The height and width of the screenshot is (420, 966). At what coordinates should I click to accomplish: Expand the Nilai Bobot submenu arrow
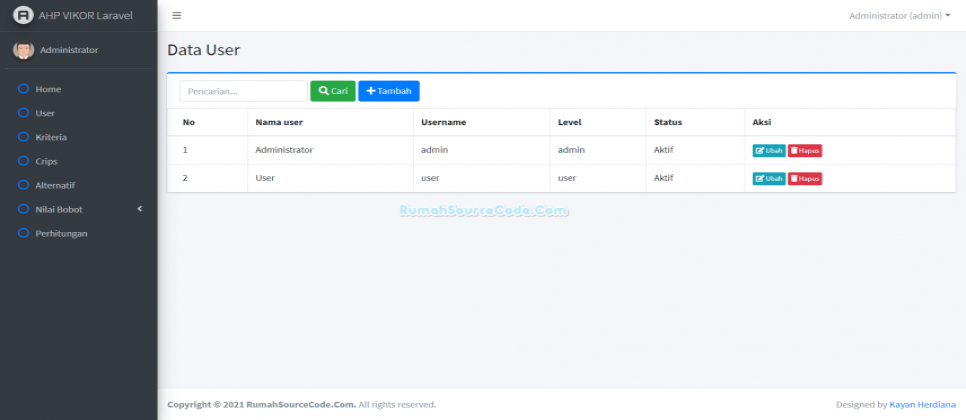(x=140, y=209)
